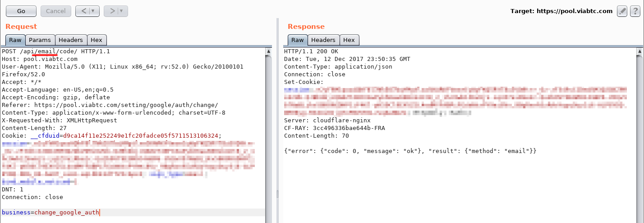The height and width of the screenshot is (223, 644).
Task: Click the Content-Type: application/json response header
Action: click(338, 67)
